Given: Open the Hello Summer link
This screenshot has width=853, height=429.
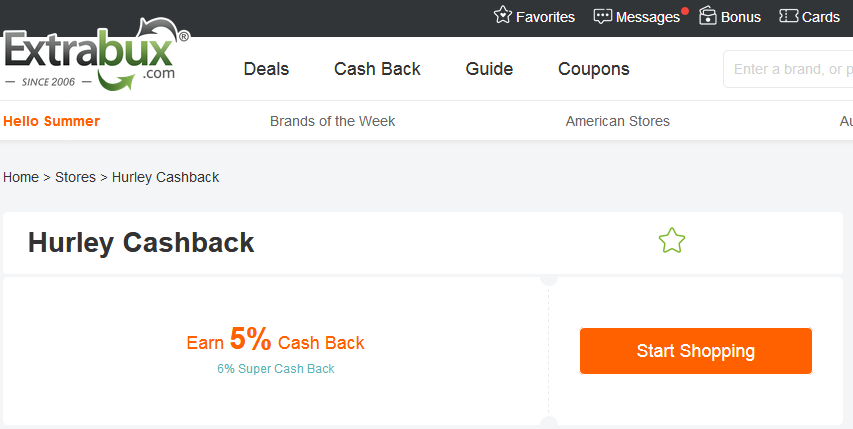Looking at the screenshot, I should [x=52, y=121].
